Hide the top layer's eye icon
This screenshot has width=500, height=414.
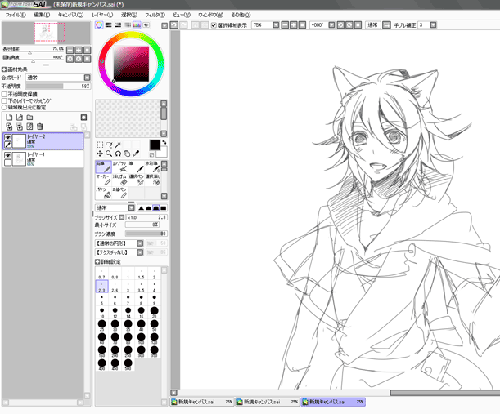[8, 137]
